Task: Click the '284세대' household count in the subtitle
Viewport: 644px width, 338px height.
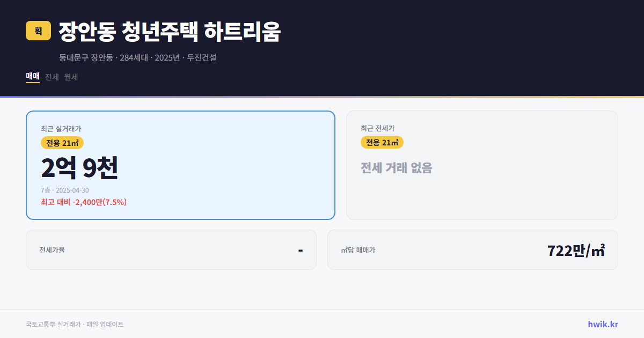Action: click(133, 57)
